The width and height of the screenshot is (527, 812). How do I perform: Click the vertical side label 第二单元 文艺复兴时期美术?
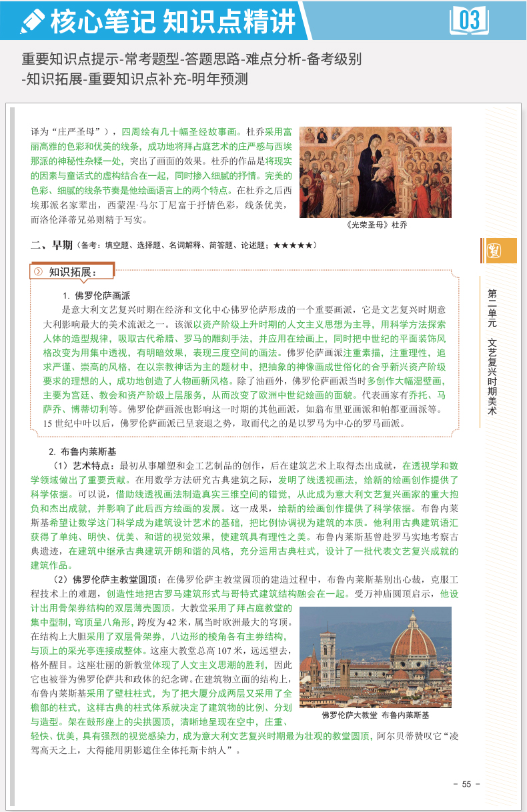point(492,352)
